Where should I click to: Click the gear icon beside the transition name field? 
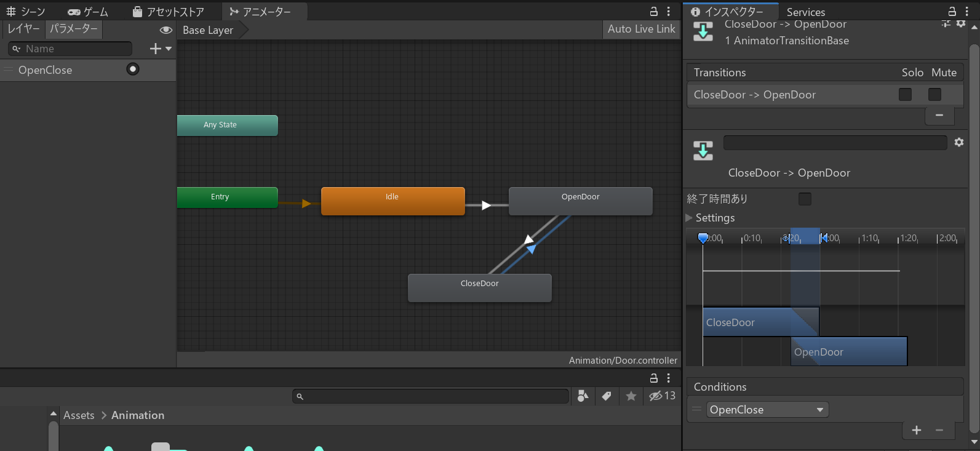pyautogui.click(x=958, y=142)
